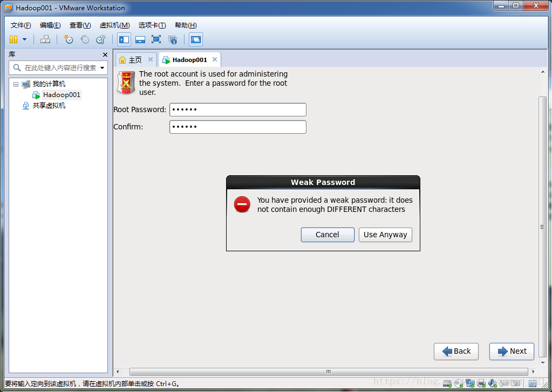
Task: Click the Confirm password input field
Action: click(x=238, y=127)
